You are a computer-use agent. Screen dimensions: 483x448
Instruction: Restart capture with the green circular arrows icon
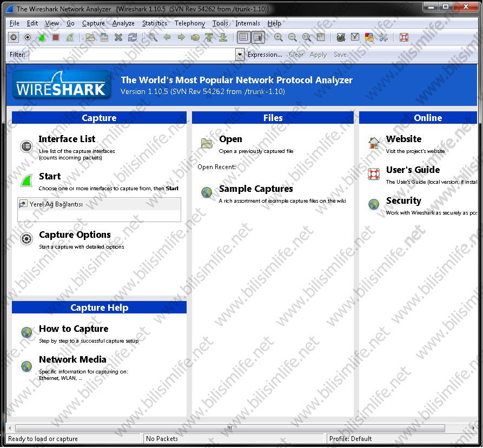tap(68, 37)
